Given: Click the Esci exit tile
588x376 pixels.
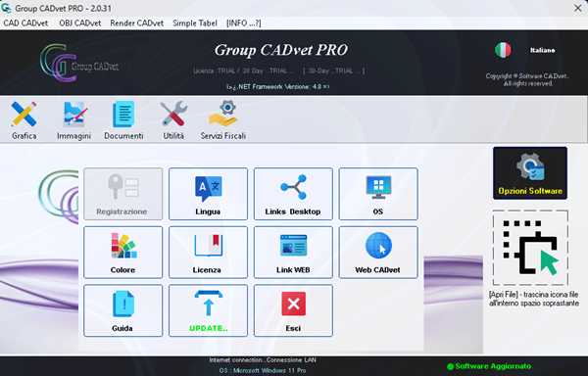Looking at the screenshot, I should tap(293, 310).
